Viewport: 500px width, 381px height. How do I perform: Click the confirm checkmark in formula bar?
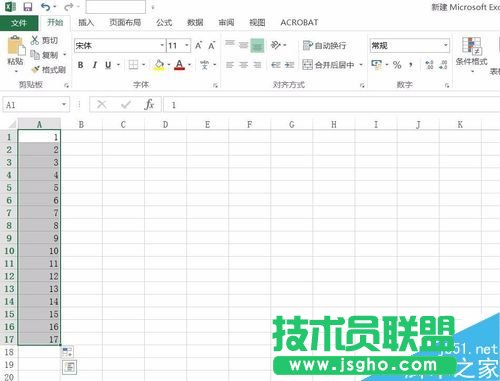[126, 105]
